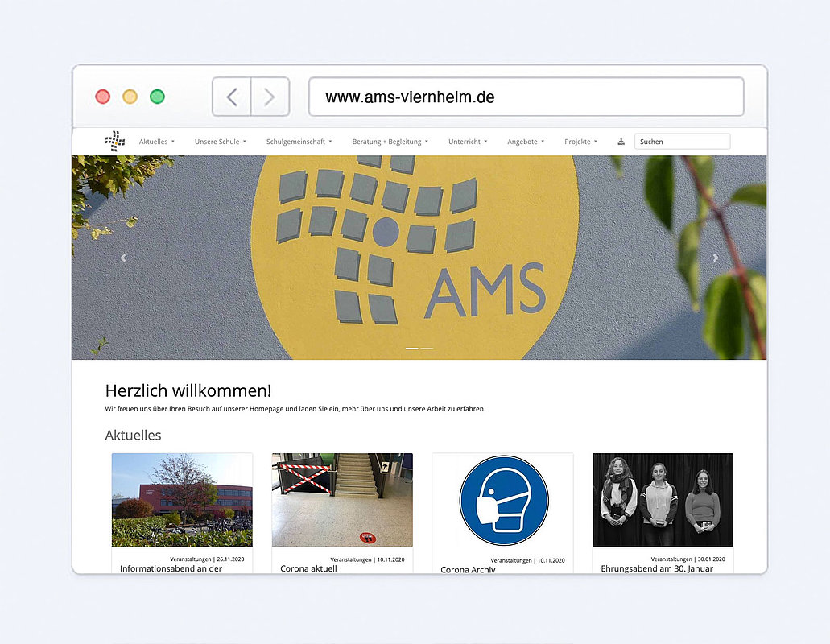Open the Projekte navigation menu

pyautogui.click(x=580, y=142)
